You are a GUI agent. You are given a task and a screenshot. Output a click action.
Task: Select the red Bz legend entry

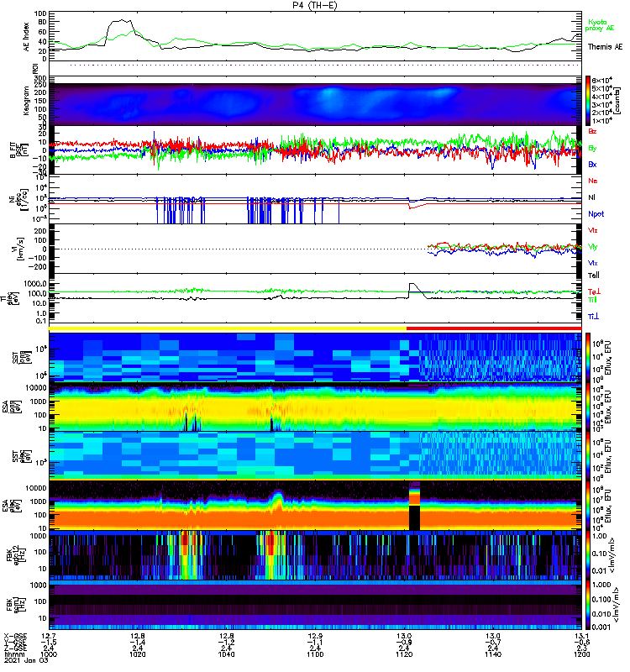click(592, 132)
